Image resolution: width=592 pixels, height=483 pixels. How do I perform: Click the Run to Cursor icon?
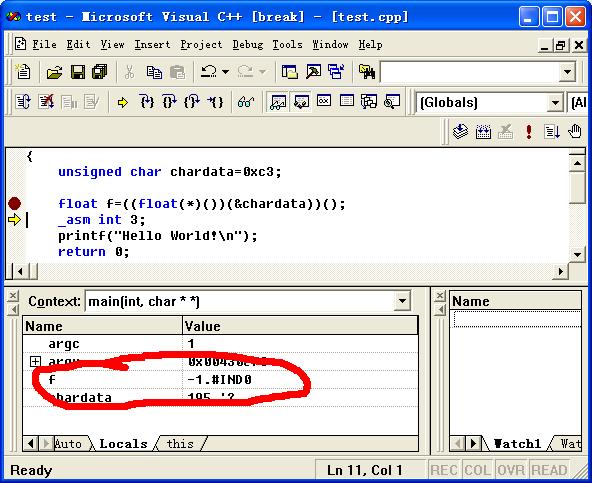pyautogui.click(x=215, y=102)
